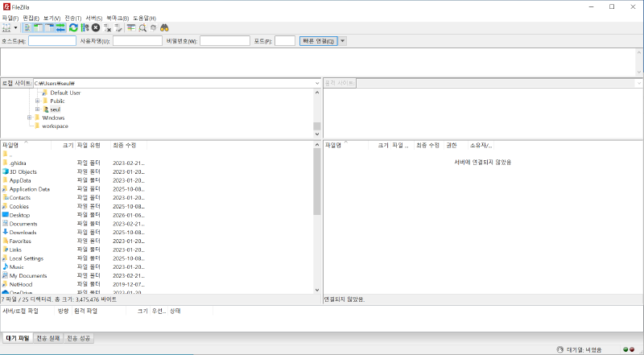Process the transfer queue icon
644x355 pixels.
point(85,27)
